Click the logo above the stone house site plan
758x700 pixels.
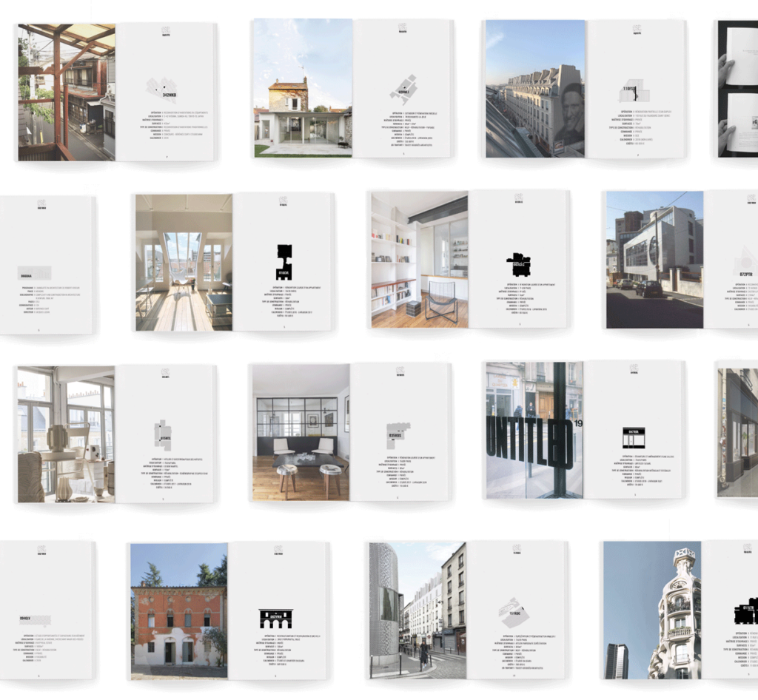tap(402, 27)
